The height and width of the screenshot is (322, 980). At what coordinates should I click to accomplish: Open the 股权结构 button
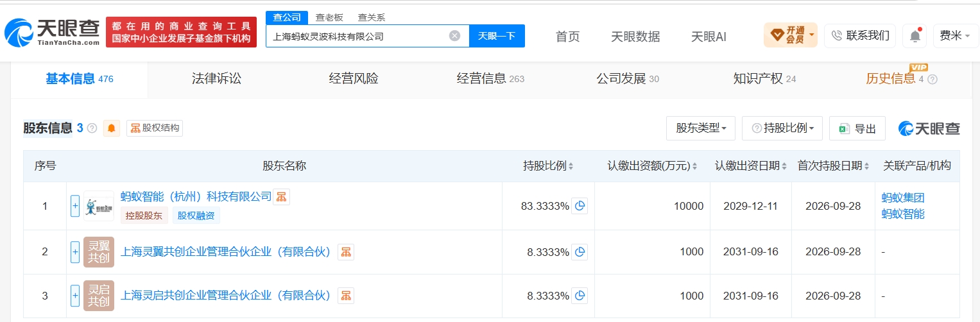point(155,128)
